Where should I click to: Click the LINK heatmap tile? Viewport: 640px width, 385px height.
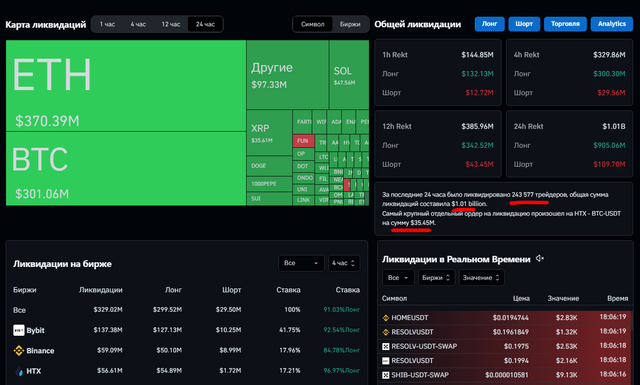(x=304, y=200)
